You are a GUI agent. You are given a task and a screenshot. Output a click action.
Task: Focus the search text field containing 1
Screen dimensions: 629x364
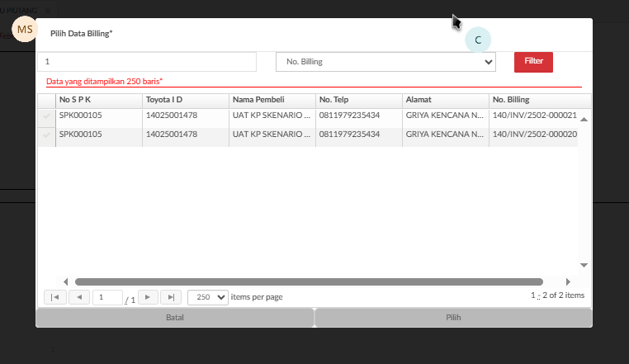(x=147, y=62)
